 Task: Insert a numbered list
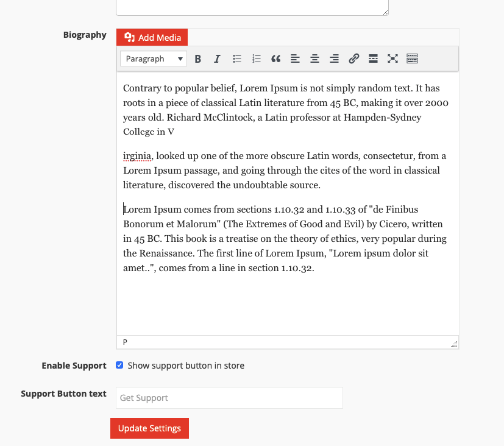click(x=257, y=59)
